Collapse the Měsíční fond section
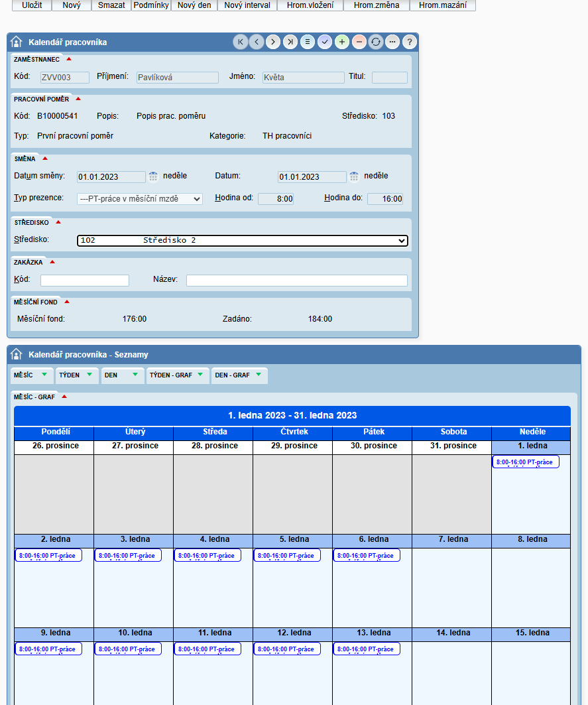This screenshot has width=588, height=705. pyautogui.click(x=67, y=302)
